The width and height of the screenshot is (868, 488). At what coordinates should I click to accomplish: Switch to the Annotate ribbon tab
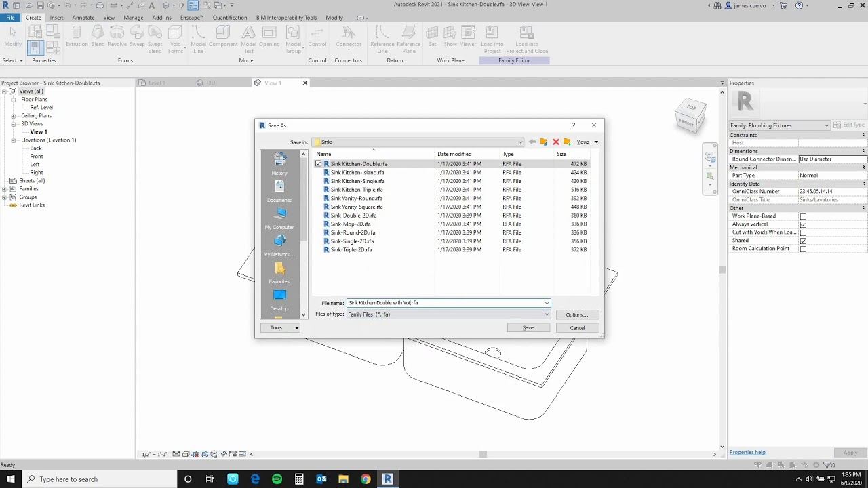click(x=83, y=18)
